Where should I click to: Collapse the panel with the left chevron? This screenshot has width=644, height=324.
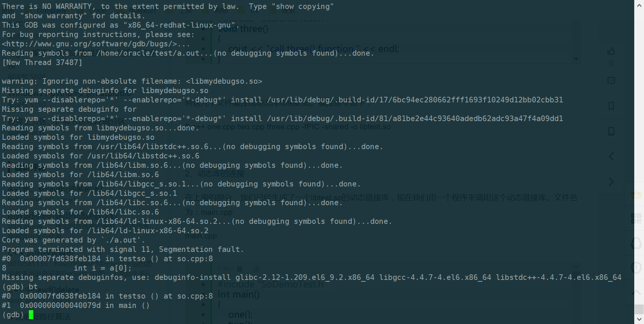tap(611, 156)
